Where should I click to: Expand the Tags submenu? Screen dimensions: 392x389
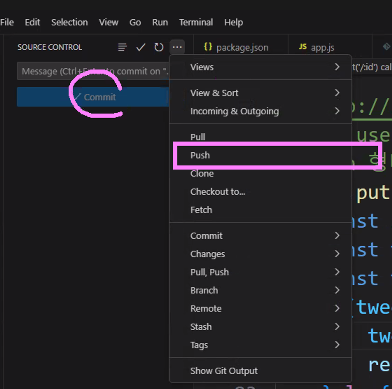(261, 345)
